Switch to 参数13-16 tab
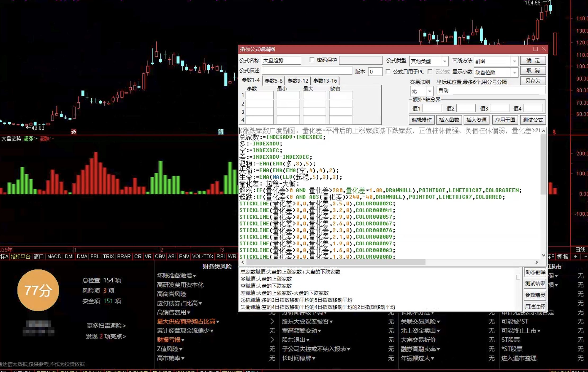The width and height of the screenshot is (588, 372). click(x=325, y=81)
